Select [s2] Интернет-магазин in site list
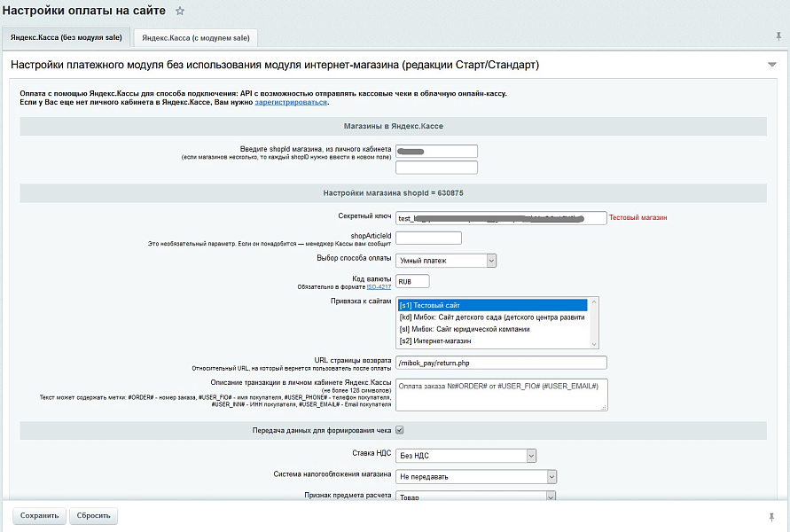Image resolution: width=790 pixels, height=532 pixels. [435, 340]
